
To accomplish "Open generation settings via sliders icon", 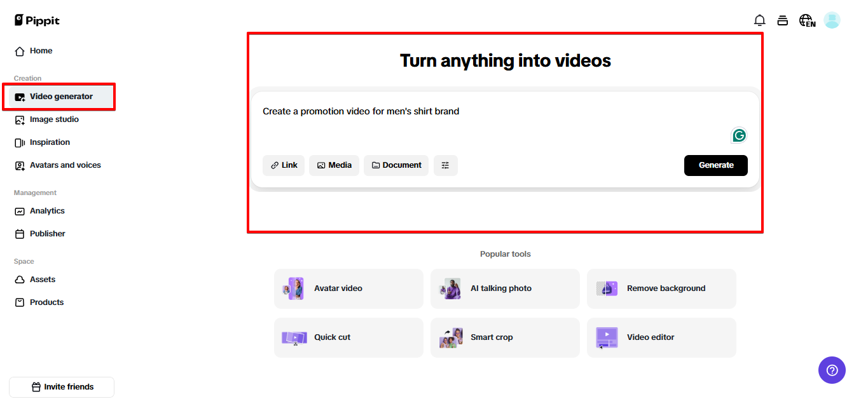I will (445, 165).
